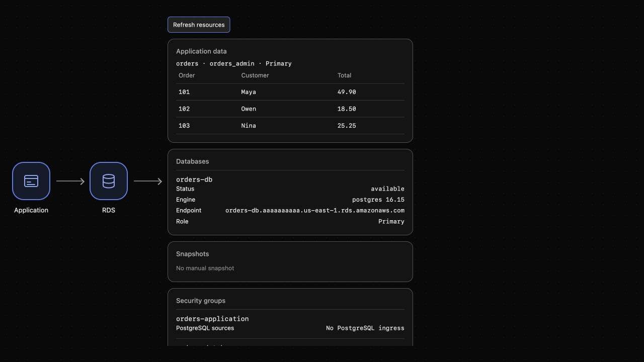Viewport: 644px width, 362px height.
Task: Select order number 103 cell
Action: pyautogui.click(x=184, y=126)
